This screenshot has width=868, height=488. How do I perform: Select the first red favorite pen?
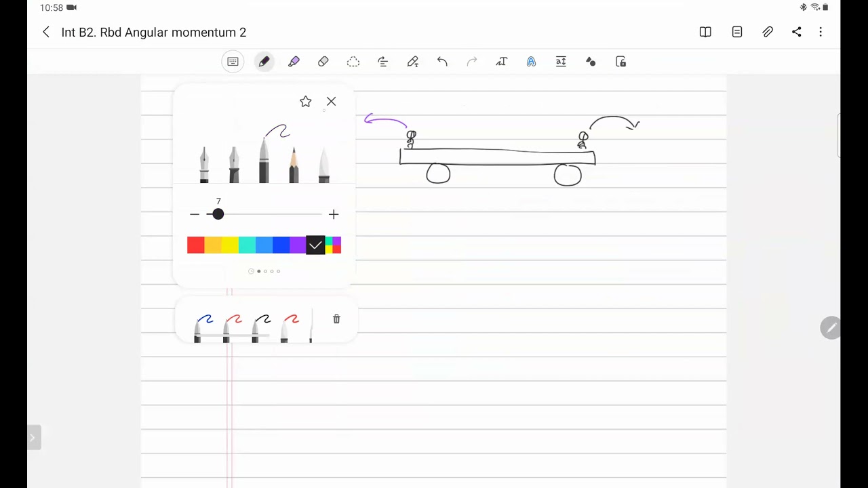point(231,327)
